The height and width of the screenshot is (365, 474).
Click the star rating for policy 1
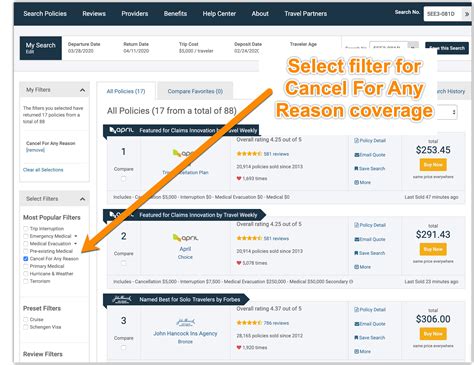point(249,154)
